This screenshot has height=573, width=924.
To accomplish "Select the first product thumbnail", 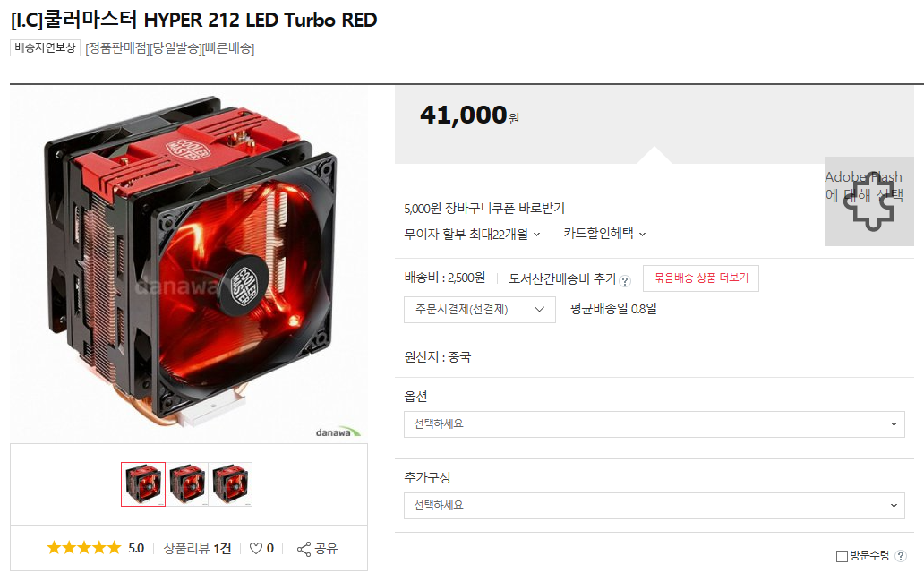I will click(x=143, y=484).
